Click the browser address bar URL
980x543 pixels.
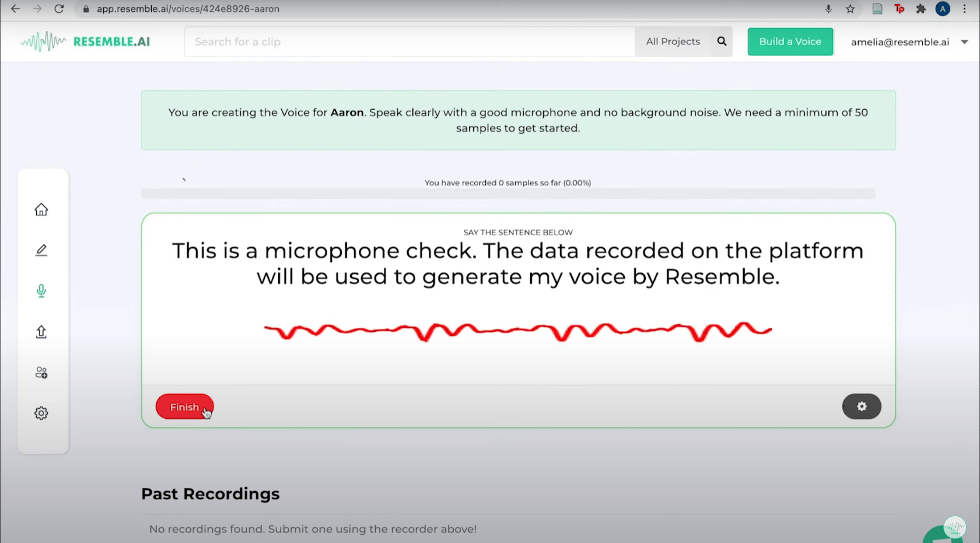[188, 9]
